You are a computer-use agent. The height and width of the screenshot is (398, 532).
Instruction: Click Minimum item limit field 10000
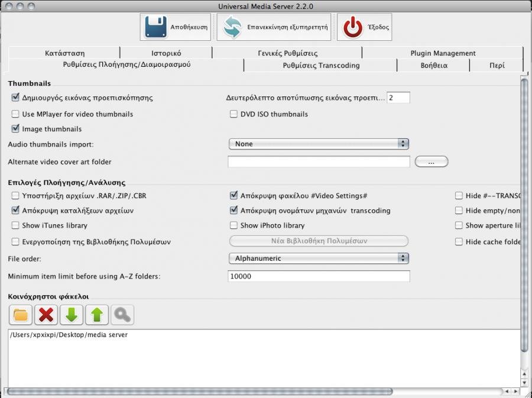(319, 276)
